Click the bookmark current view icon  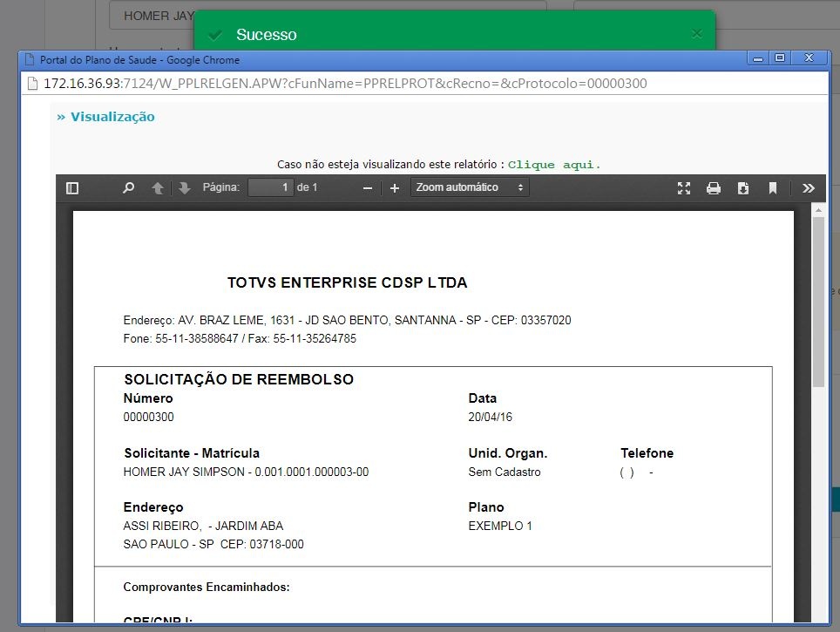pyautogui.click(x=773, y=188)
